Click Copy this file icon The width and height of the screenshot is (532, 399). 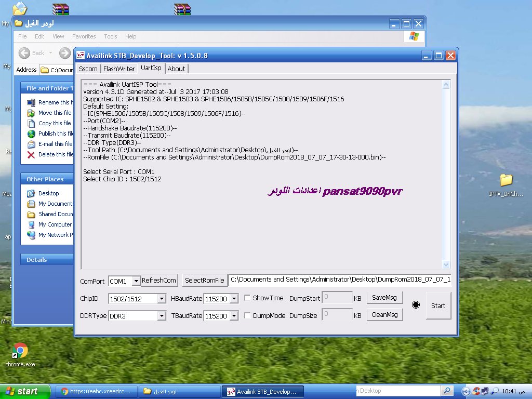[x=31, y=124]
